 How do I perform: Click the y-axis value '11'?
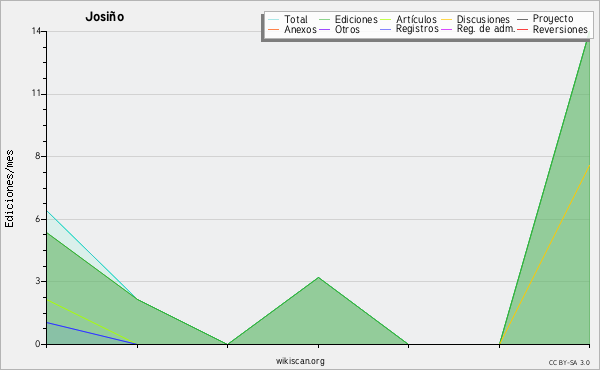36,93
